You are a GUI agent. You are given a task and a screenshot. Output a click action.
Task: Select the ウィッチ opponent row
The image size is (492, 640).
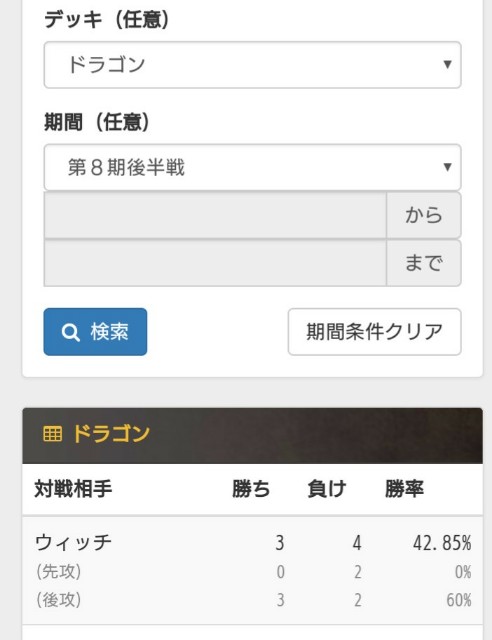click(x=252, y=543)
